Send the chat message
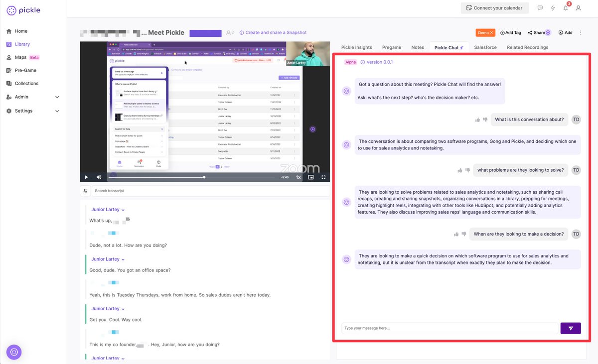The width and height of the screenshot is (598, 364). (x=571, y=328)
